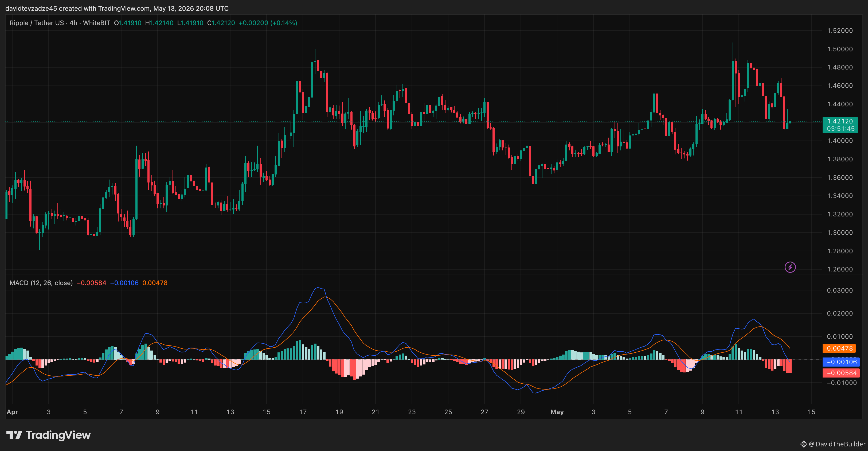868x451 pixels.
Task: Click the 0.03000 MACD axis label
Action: coord(840,290)
